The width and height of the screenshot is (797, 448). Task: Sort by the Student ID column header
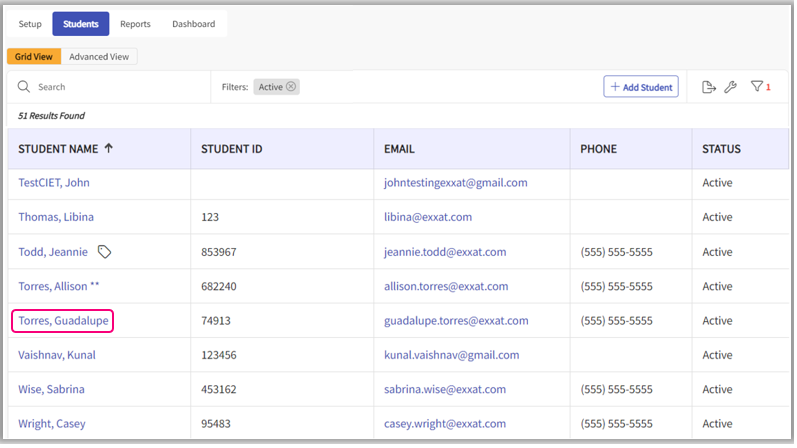pos(232,149)
